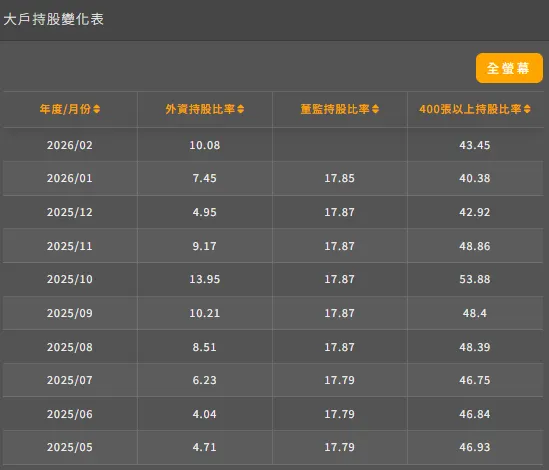549x470 pixels.
Task: Click large-holder value 43.45
Action: [474, 145]
